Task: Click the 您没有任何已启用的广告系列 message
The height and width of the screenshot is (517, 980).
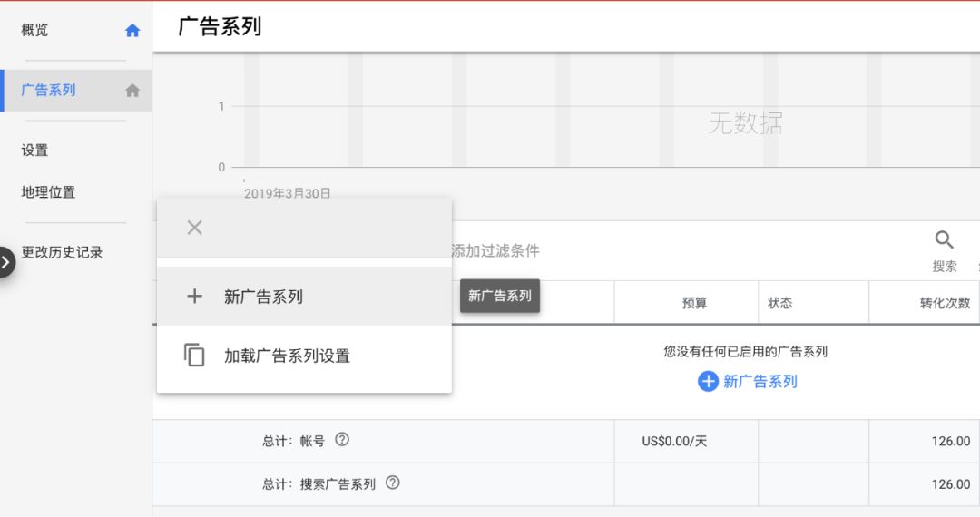Action: coord(746,352)
